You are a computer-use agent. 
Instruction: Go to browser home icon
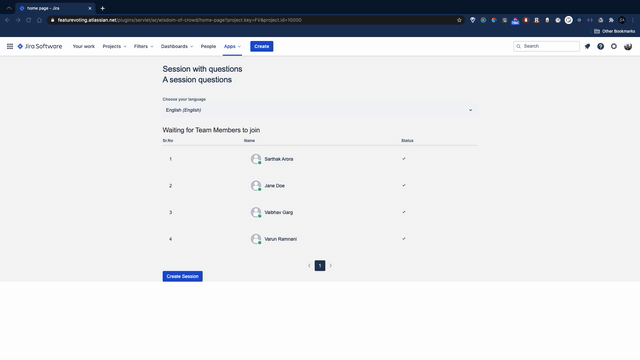pos(39,20)
